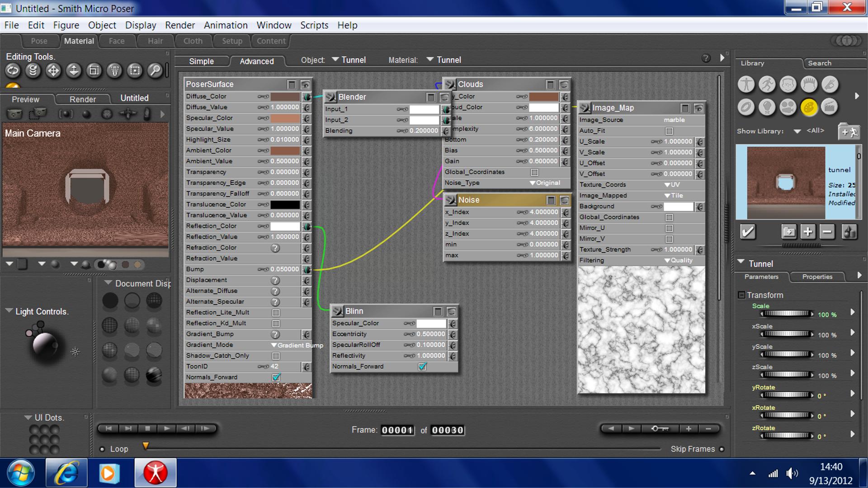Image resolution: width=868 pixels, height=488 pixels.
Task: Click the magnifier tool in Editing Tools
Action: (x=155, y=70)
